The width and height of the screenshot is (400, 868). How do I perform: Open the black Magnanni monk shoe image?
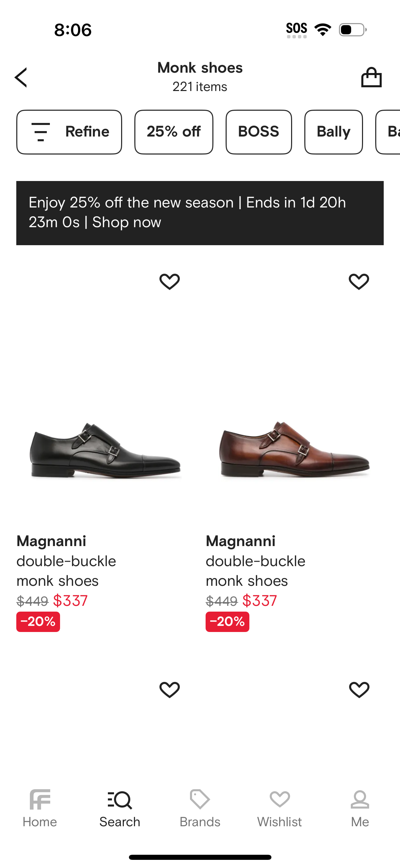click(x=105, y=448)
